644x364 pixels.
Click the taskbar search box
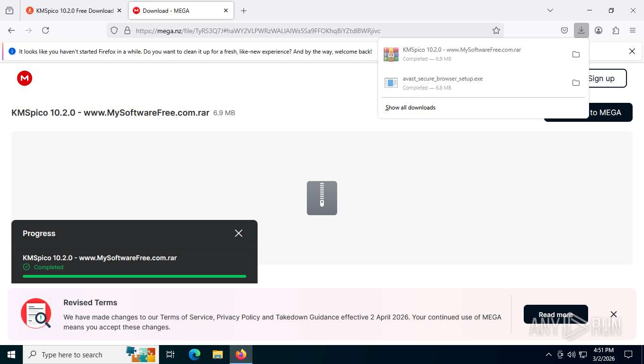[x=90, y=355]
